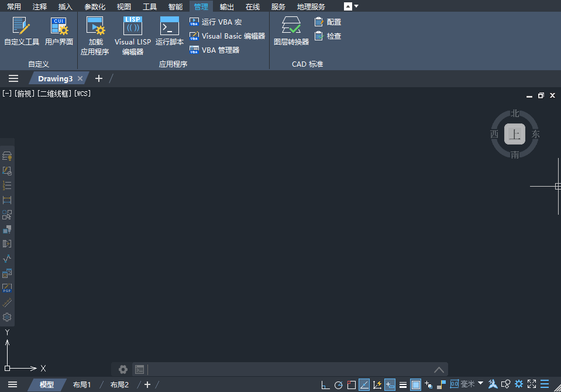The height and width of the screenshot is (392, 561).
Task: Open the PGP alias editor icon
Action: point(7,288)
